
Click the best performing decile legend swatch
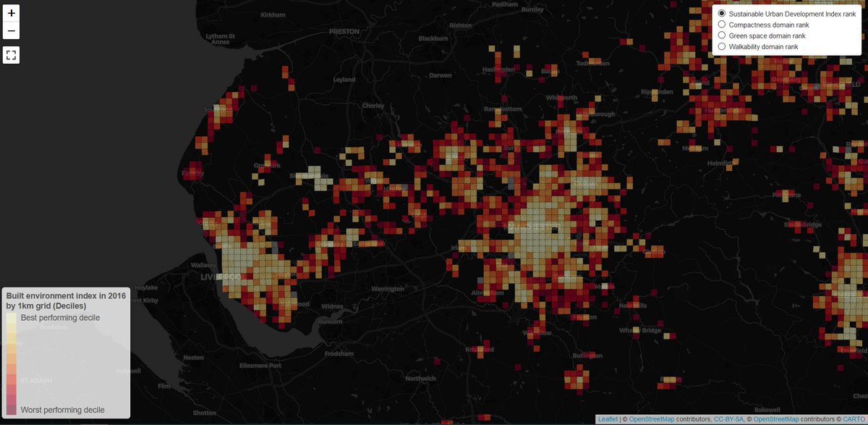12,319
